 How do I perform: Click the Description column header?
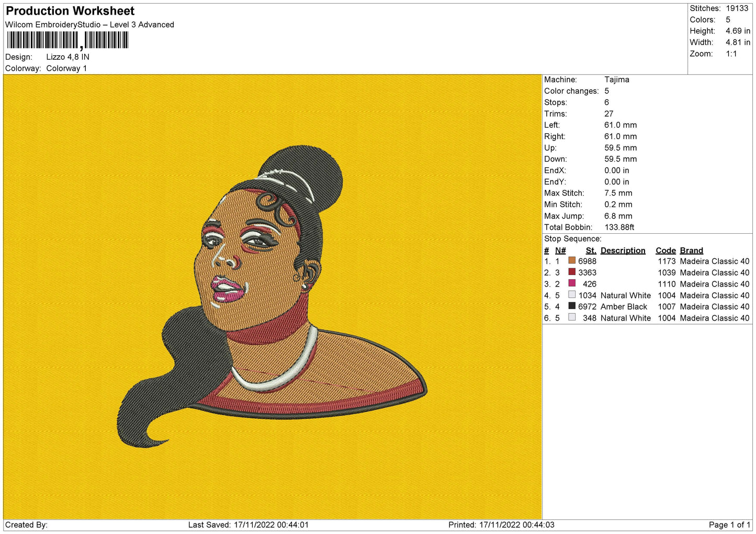(x=623, y=251)
